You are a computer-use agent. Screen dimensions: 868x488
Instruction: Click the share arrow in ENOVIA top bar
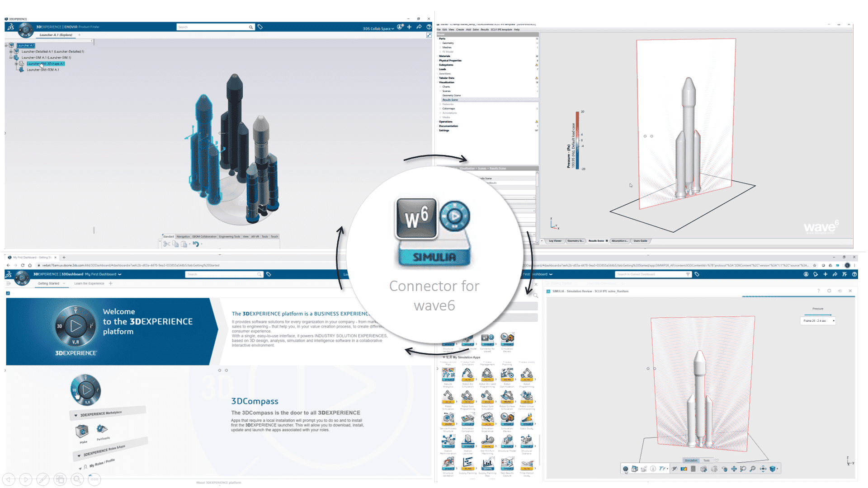(419, 27)
